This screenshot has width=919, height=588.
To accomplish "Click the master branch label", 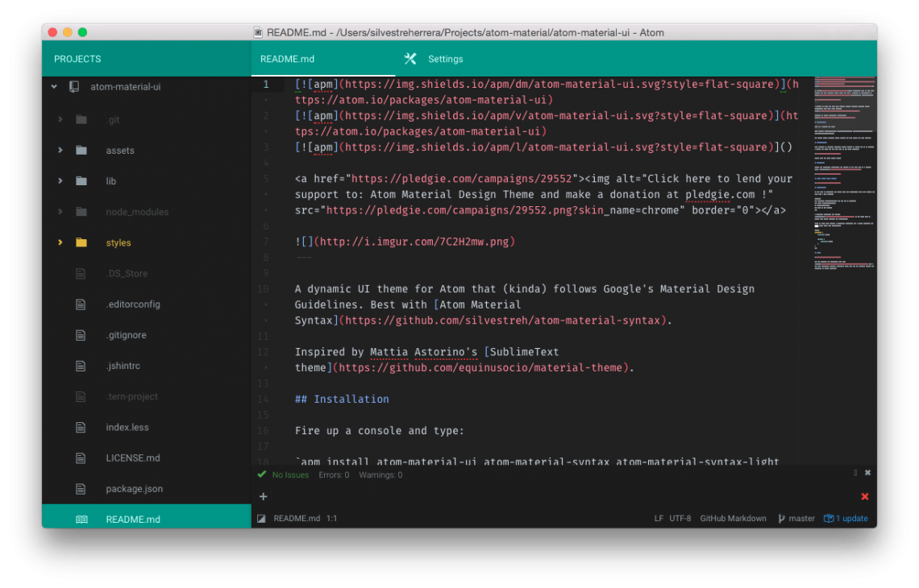I will pos(802,518).
